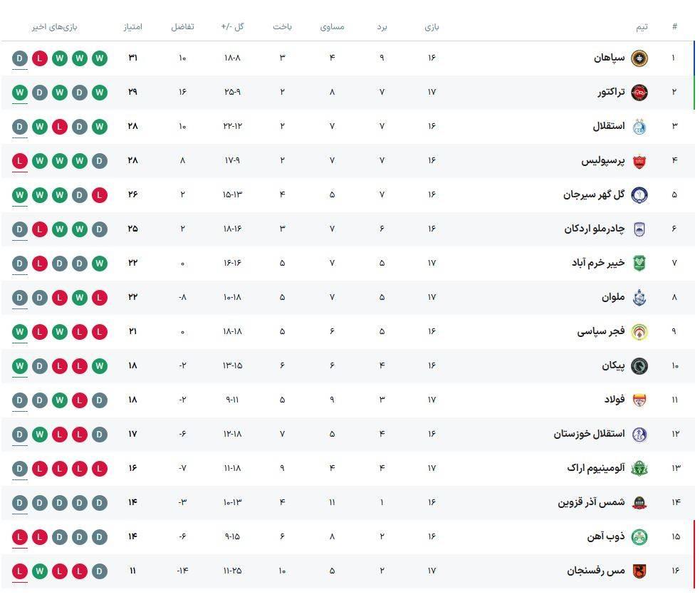Click the Tractor (تراکتور) club logo

(x=639, y=92)
